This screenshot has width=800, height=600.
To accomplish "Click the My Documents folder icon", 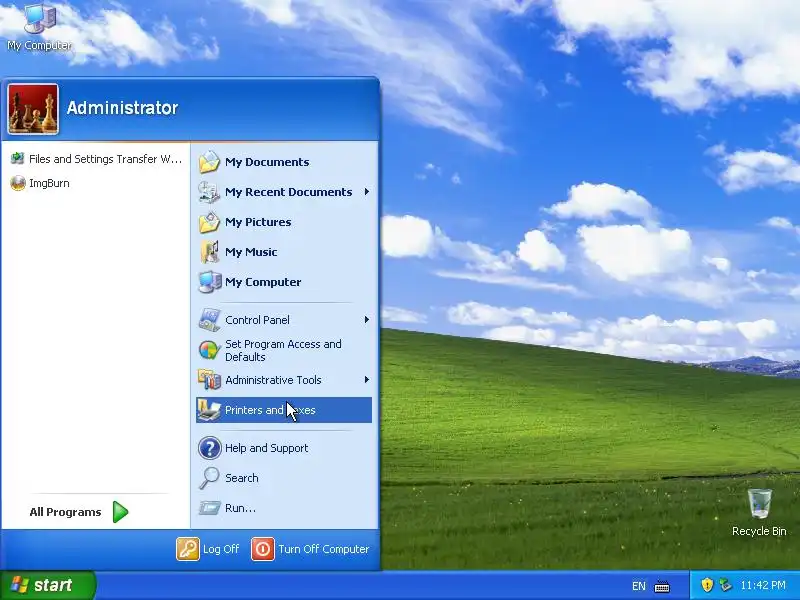I will [209, 162].
